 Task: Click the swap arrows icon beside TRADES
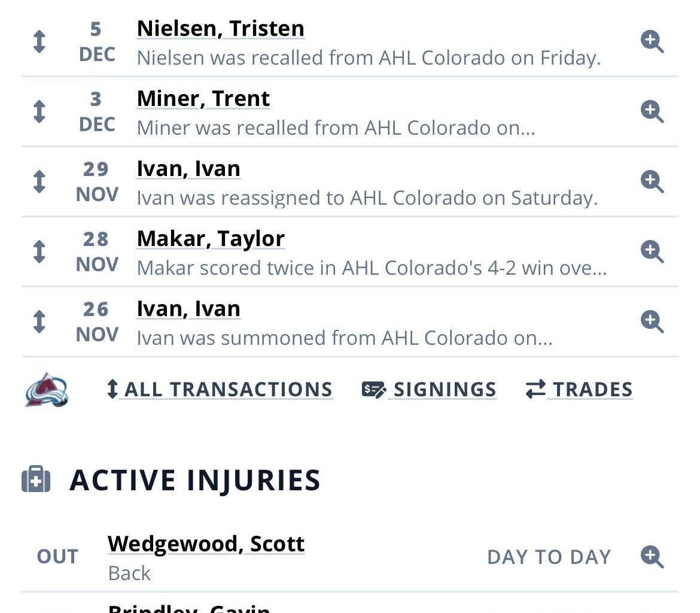(x=535, y=389)
